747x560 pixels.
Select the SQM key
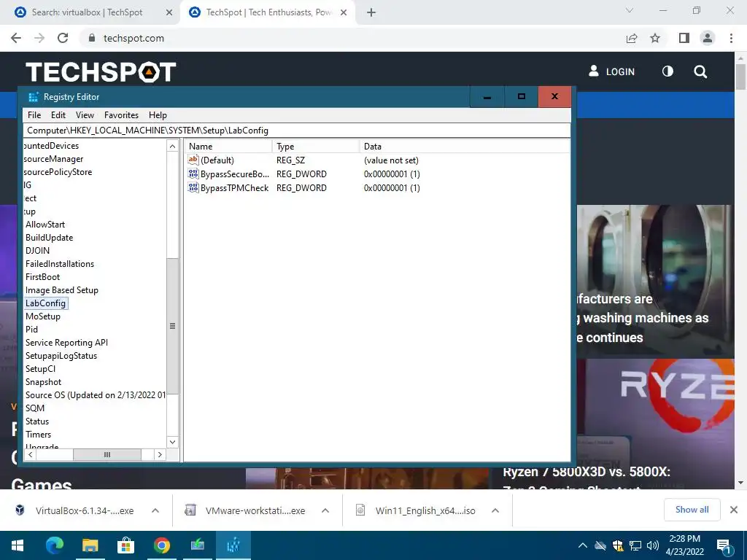click(x=35, y=408)
